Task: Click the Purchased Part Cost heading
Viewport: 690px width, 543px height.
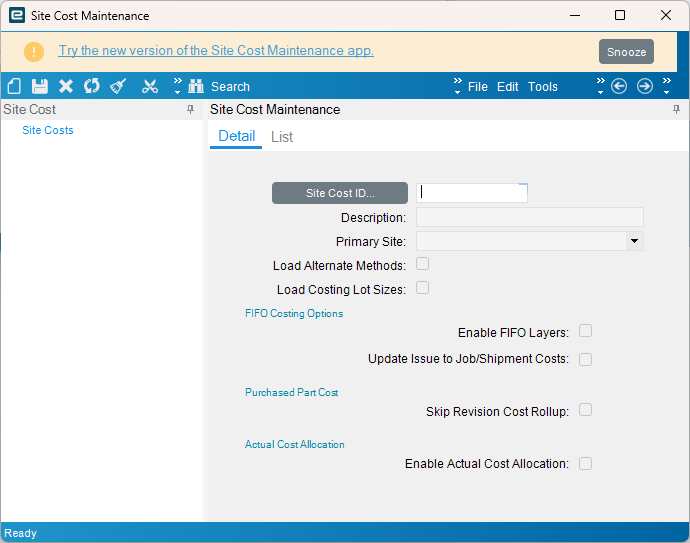Action: click(291, 392)
